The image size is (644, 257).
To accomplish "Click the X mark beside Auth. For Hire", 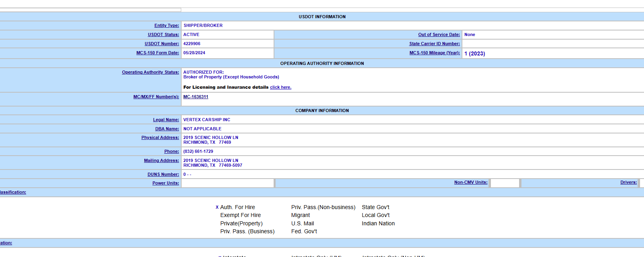I will pyautogui.click(x=217, y=207).
